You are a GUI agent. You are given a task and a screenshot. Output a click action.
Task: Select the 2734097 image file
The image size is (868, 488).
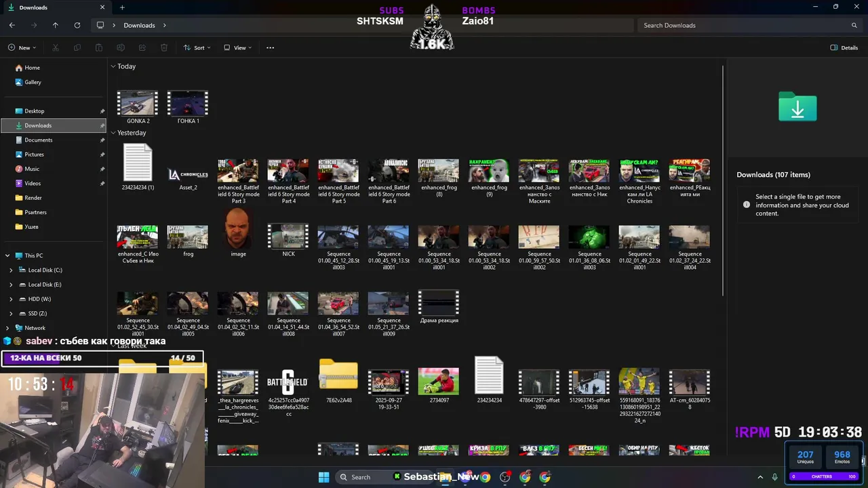coord(439,386)
